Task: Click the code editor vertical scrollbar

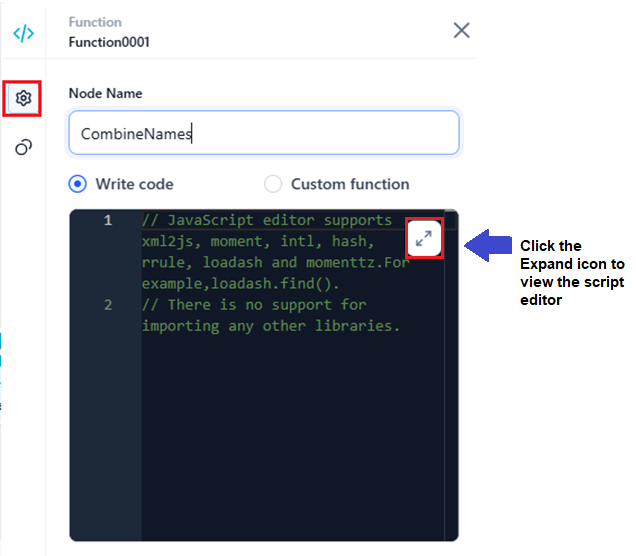Action: 451,375
